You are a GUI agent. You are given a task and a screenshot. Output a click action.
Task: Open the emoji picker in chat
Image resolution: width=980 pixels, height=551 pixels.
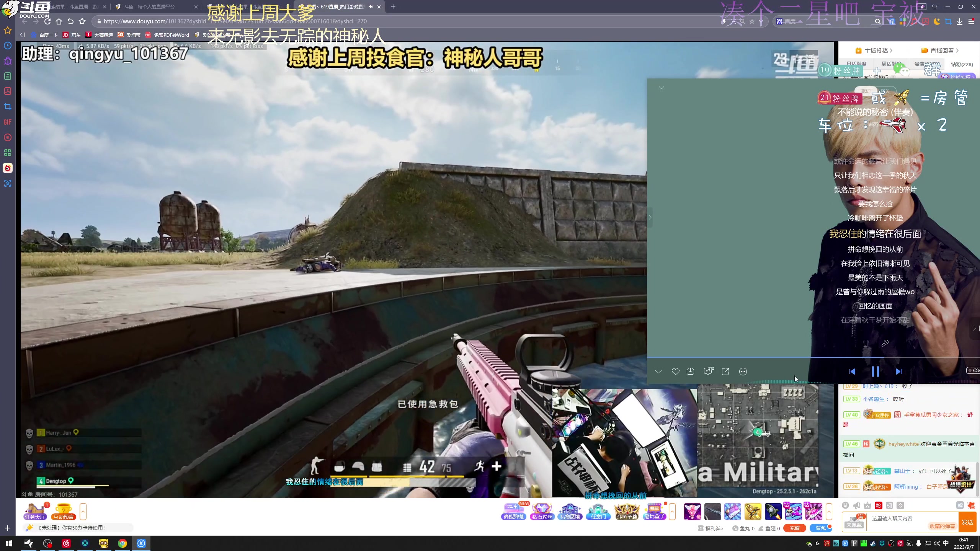tap(846, 505)
